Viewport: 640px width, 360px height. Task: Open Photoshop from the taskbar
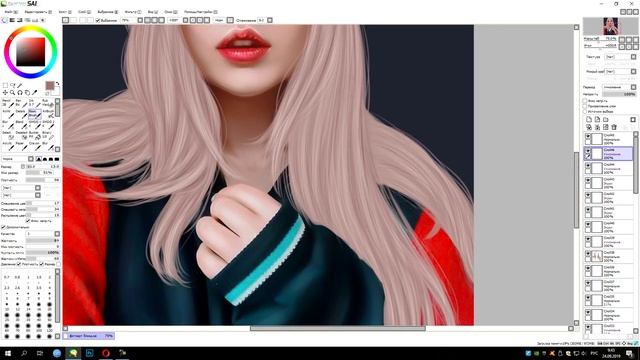pos(89,353)
